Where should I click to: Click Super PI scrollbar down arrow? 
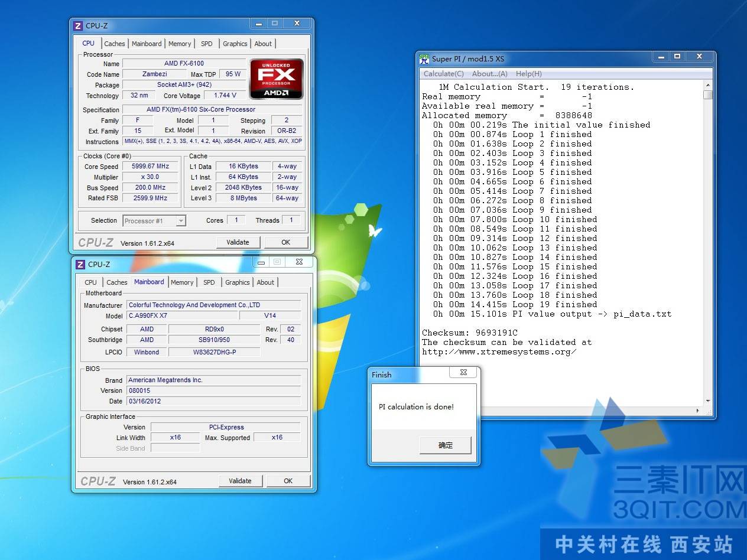[708, 402]
